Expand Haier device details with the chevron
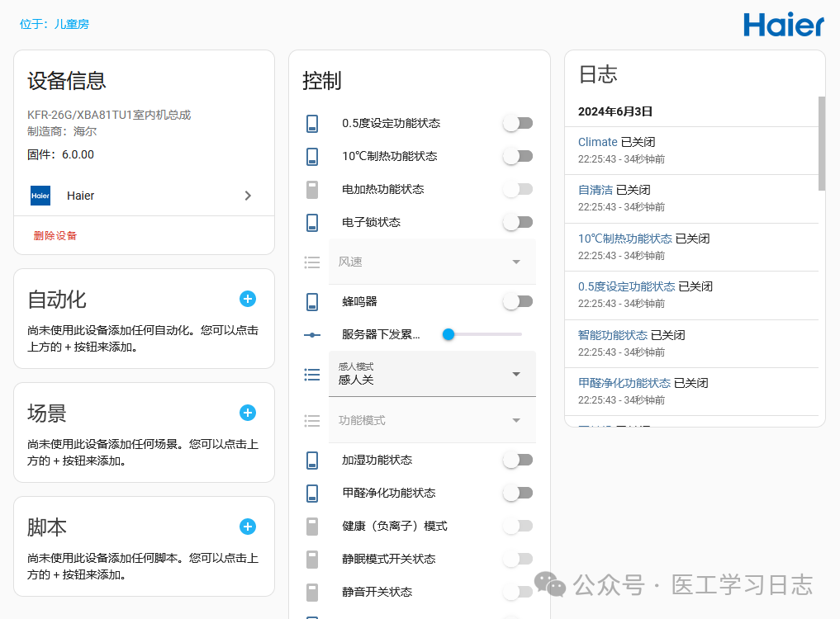Viewport: 840px width, 619px height. click(247, 196)
